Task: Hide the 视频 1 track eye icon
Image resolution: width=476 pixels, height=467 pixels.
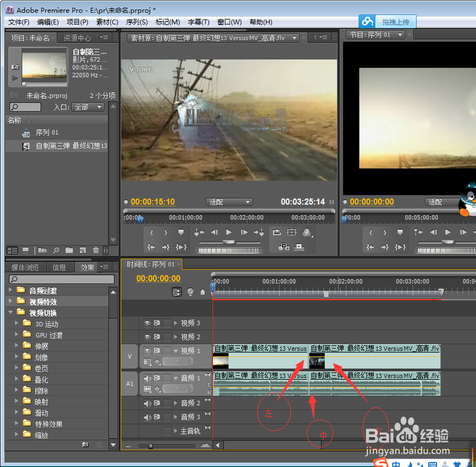Action: click(x=147, y=351)
